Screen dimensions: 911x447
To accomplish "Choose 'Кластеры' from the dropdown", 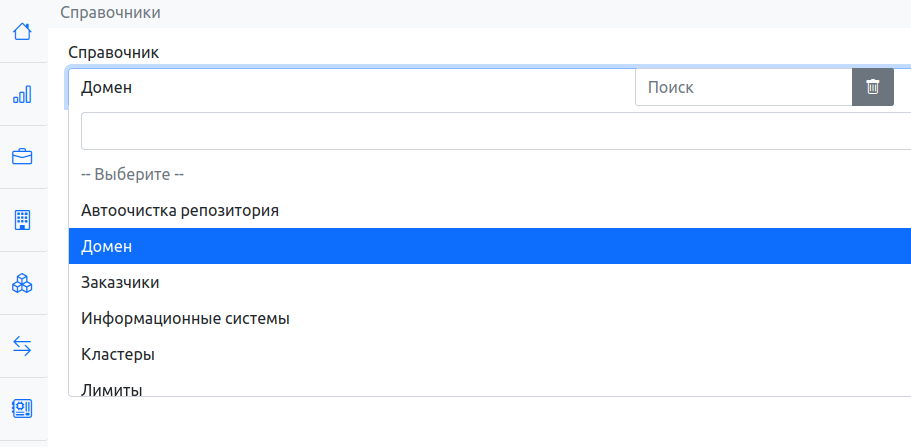I will coord(117,354).
